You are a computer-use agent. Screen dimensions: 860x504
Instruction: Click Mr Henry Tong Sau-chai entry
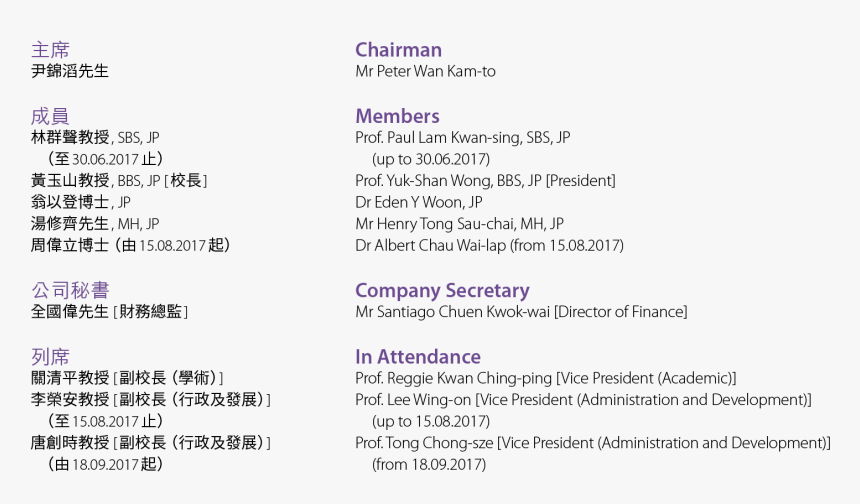click(x=460, y=224)
